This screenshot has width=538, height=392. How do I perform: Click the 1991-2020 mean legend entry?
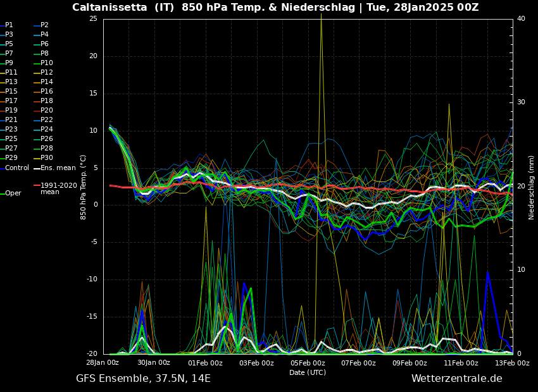coord(58,188)
